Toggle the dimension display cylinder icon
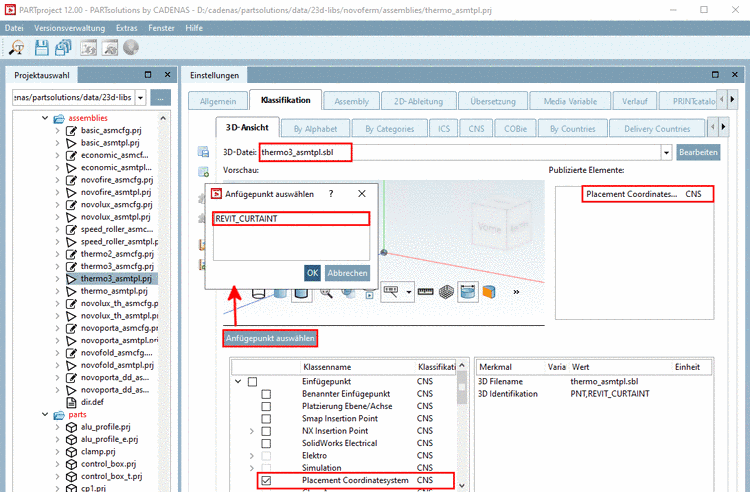 (468, 292)
